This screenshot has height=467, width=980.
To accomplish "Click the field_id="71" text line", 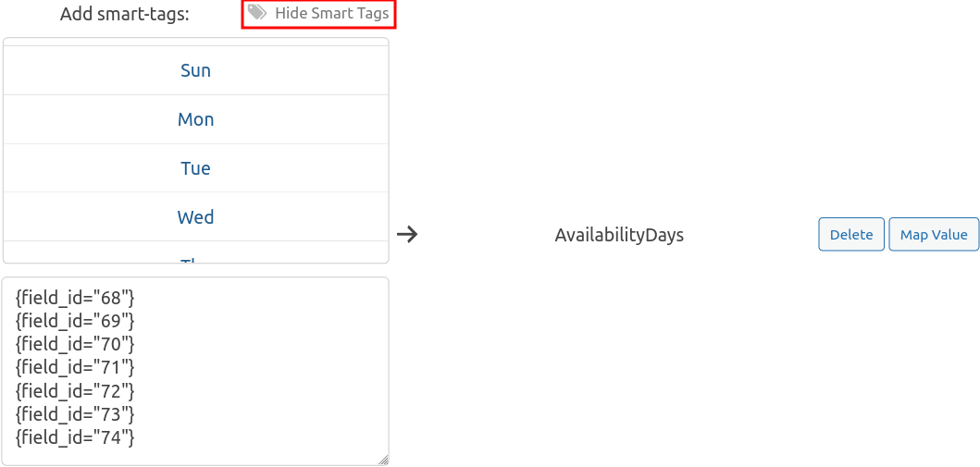I will coord(76,367).
